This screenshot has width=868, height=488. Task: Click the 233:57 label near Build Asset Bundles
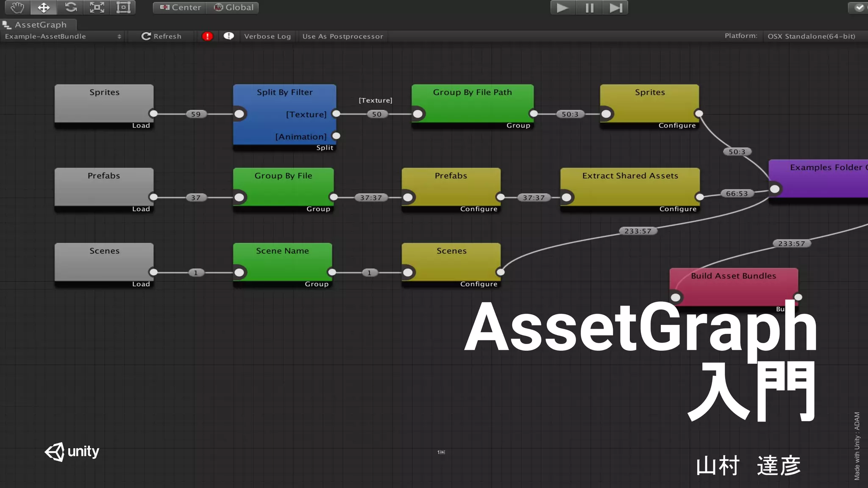[x=791, y=244]
